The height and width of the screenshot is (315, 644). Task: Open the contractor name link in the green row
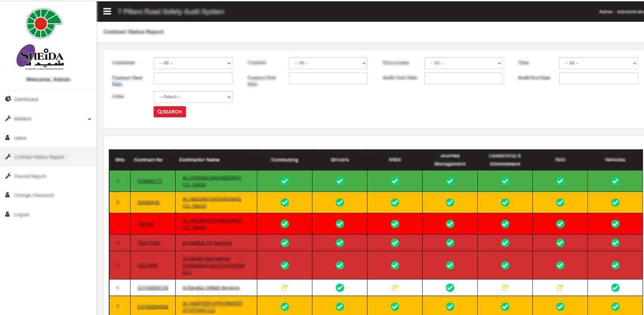tap(212, 181)
